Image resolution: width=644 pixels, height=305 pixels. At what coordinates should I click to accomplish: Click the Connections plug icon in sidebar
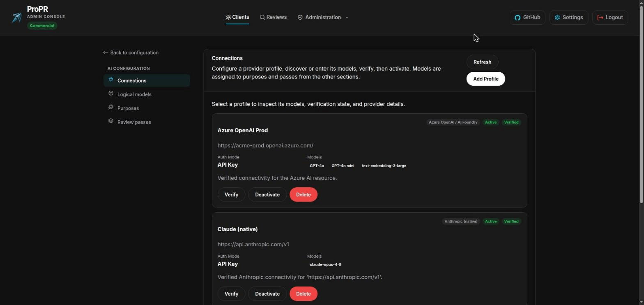[x=111, y=80]
